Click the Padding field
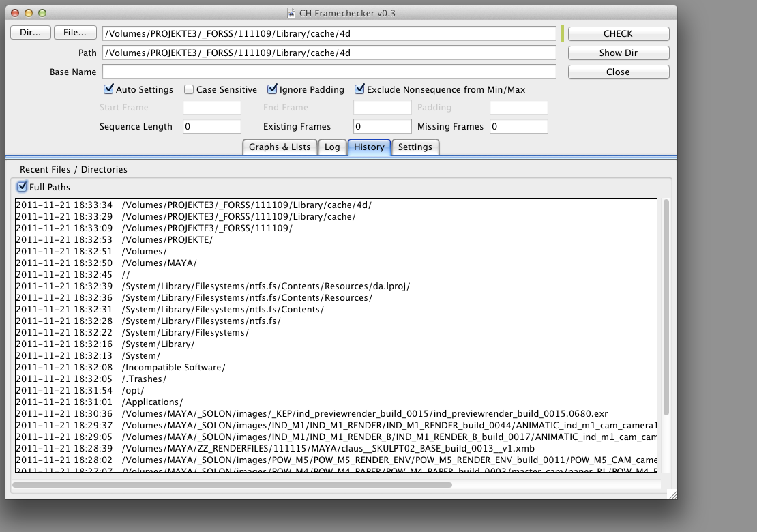The height and width of the screenshot is (532, 757). [x=519, y=107]
